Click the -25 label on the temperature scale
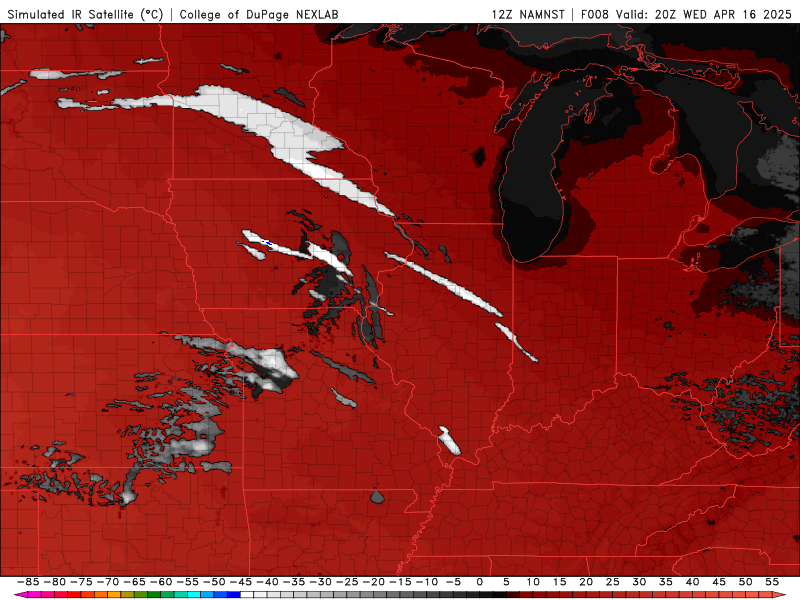The image size is (800, 600). point(346,582)
